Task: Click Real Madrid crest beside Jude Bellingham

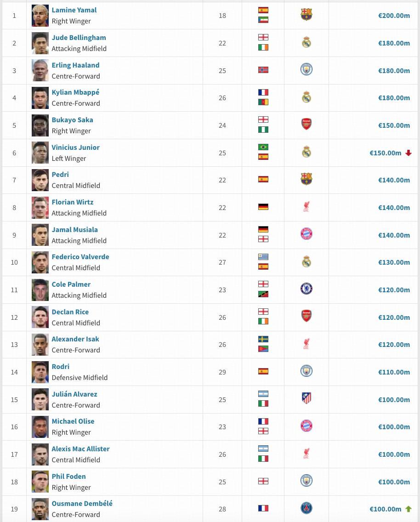Action: point(306,43)
